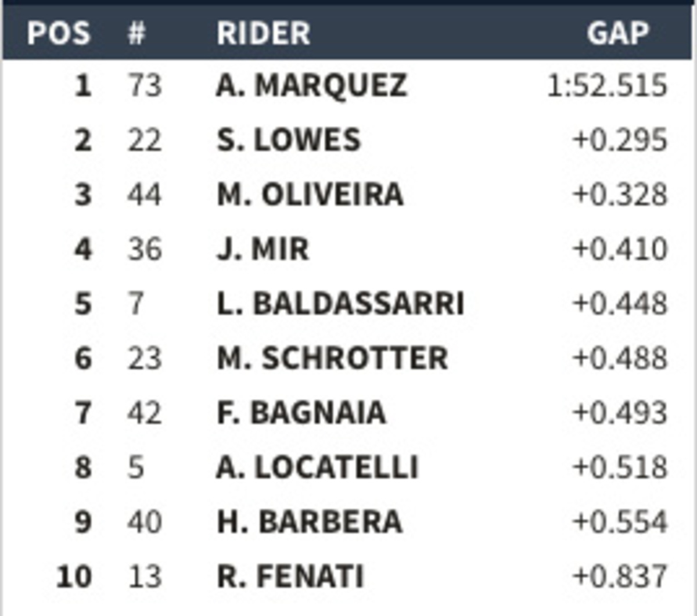Click rider number 73
The width and height of the screenshot is (697, 616).
144,86
